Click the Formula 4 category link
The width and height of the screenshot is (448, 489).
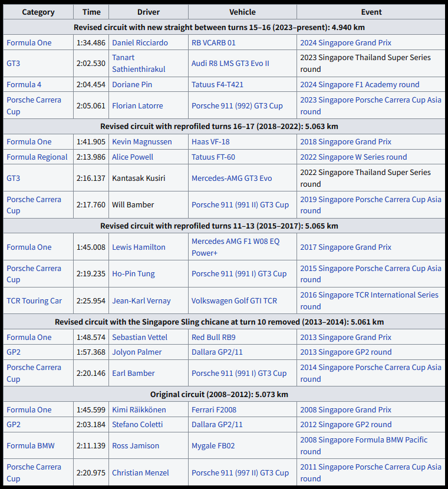(x=24, y=84)
